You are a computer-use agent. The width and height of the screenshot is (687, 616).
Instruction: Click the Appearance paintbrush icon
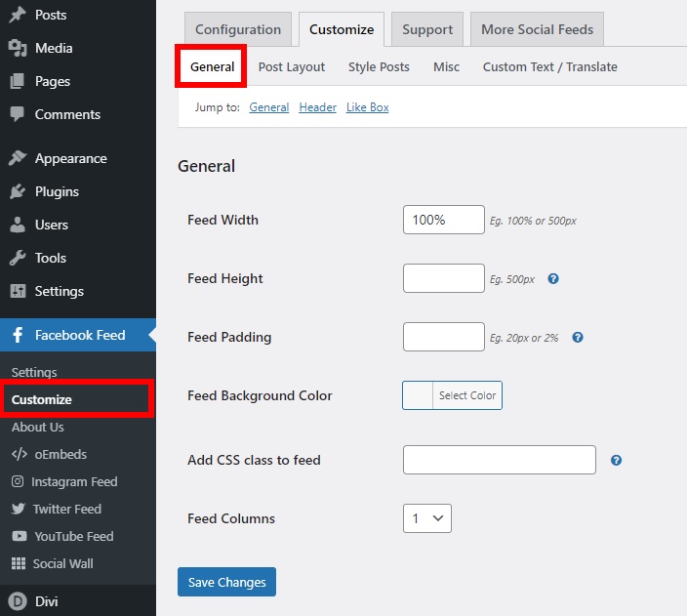pos(18,158)
